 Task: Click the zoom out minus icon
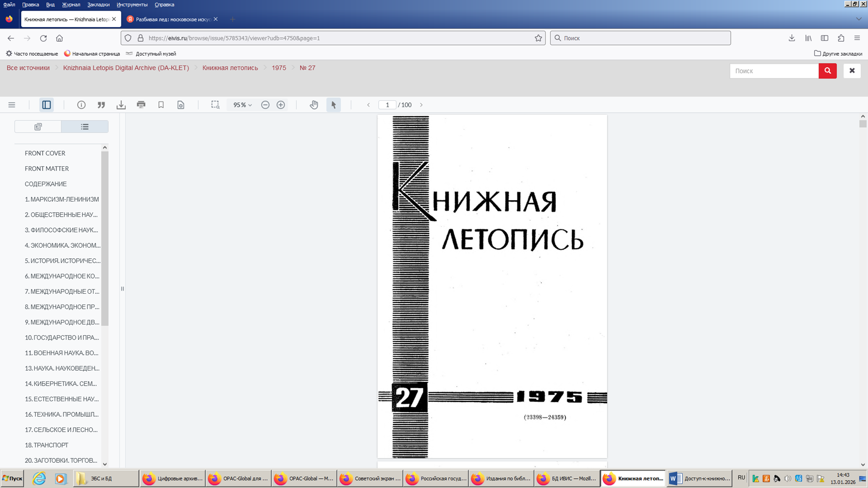point(265,105)
